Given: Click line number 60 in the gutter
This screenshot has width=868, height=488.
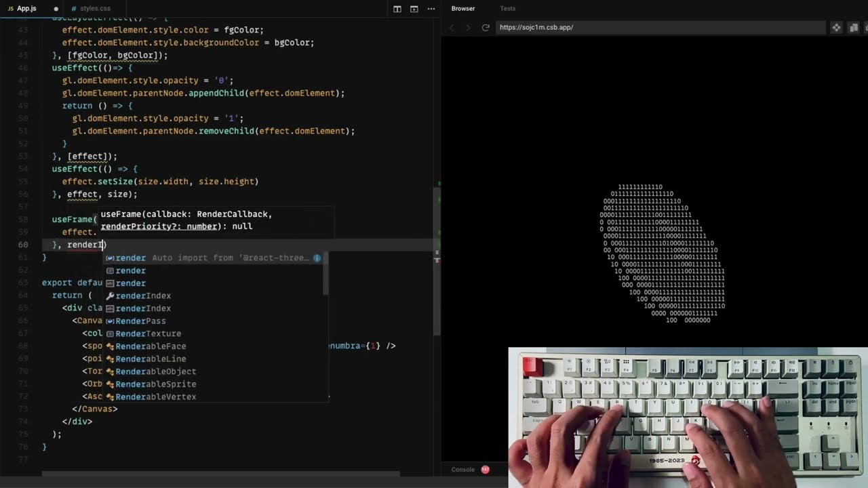Looking at the screenshot, I should 23,245.
